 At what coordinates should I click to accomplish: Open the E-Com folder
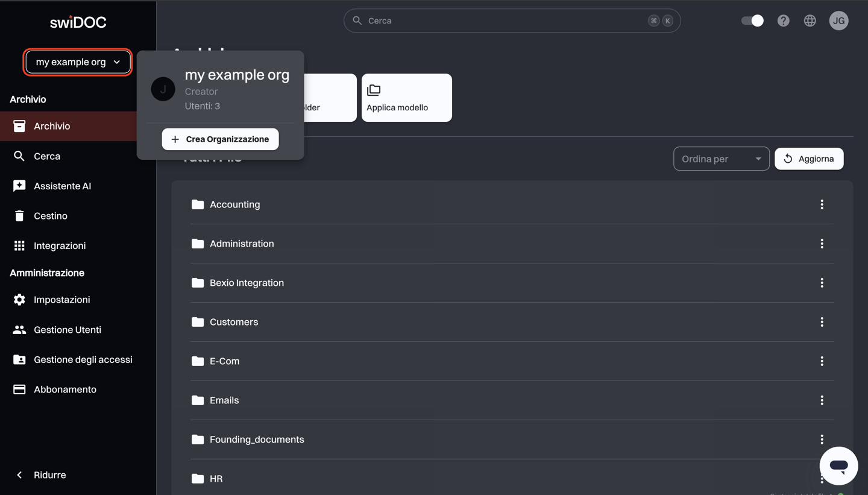pyautogui.click(x=512, y=361)
